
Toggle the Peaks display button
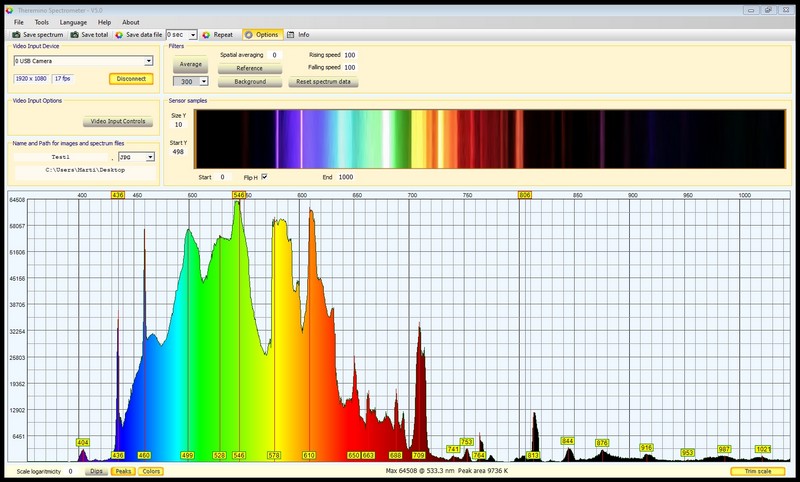pyautogui.click(x=123, y=471)
